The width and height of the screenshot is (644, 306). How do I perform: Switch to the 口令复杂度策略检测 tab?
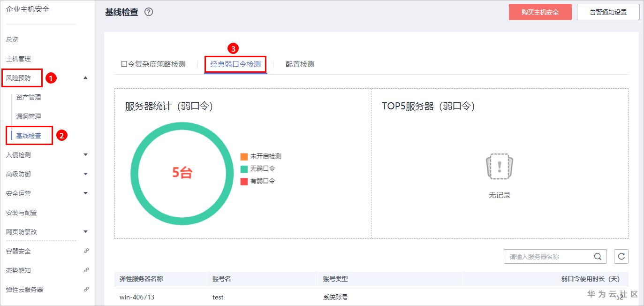[153, 64]
